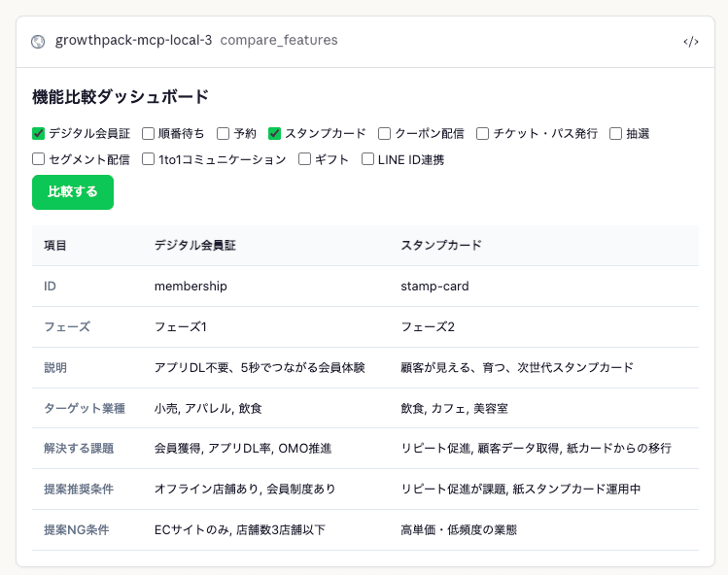Uncheck the デジタル会員証 checkbox
The image size is (728, 575).
click(x=39, y=133)
